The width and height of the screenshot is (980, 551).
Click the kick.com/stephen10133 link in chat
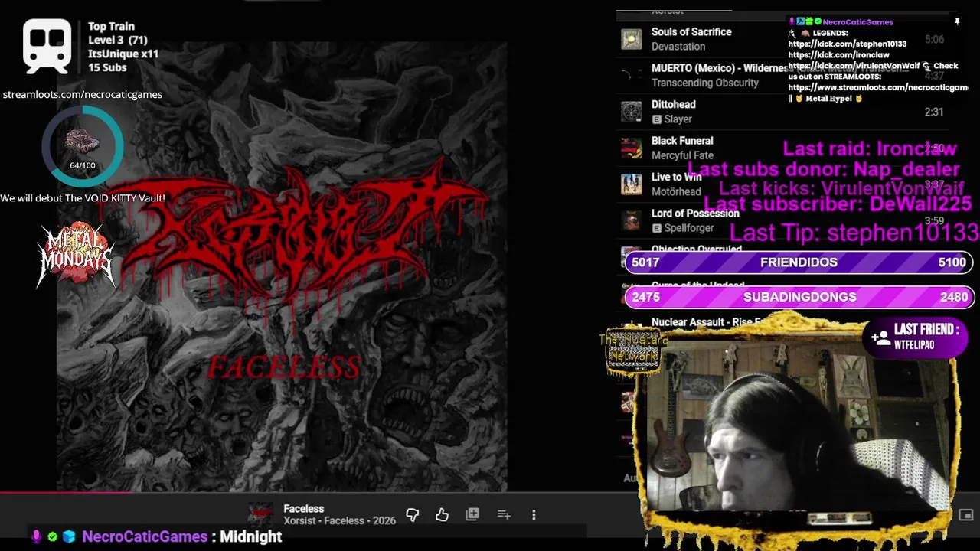click(847, 44)
